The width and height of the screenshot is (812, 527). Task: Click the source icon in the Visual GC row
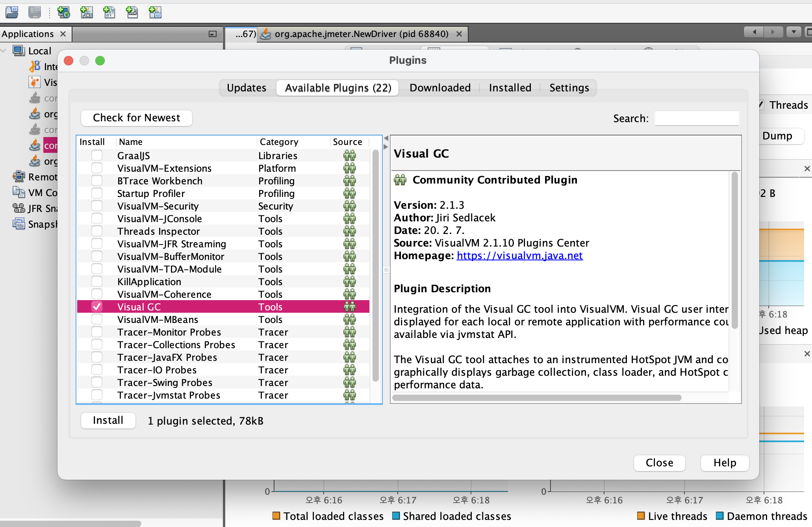coord(349,307)
